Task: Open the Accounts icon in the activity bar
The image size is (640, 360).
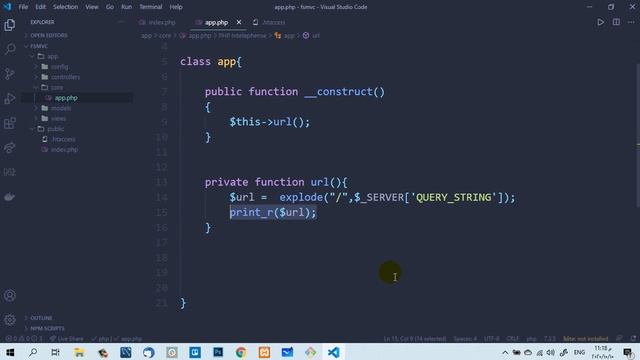Action: [x=10, y=296]
